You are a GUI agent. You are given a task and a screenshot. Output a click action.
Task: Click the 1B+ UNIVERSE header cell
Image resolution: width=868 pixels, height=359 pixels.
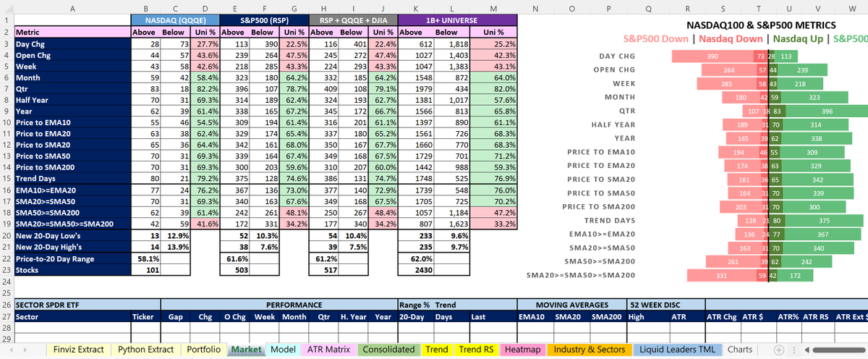pyautogui.click(x=459, y=20)
